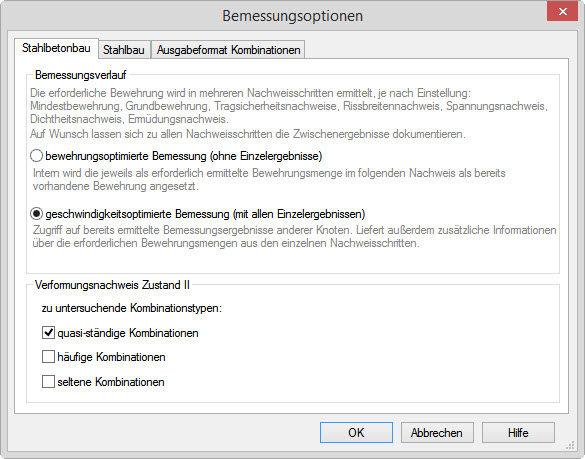Viewport: 585px width, 459px height.
Task: Open the Ausgabeformat Kombinationen tab
Action: (x=228, y=50)
